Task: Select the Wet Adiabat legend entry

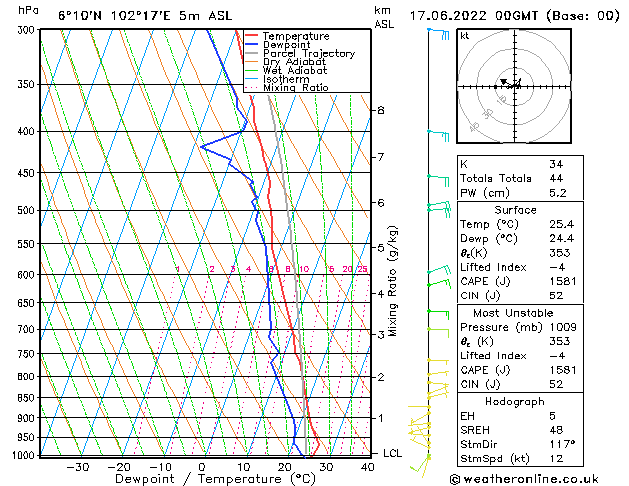Action: pyautogui.click(x=295, y=71)
